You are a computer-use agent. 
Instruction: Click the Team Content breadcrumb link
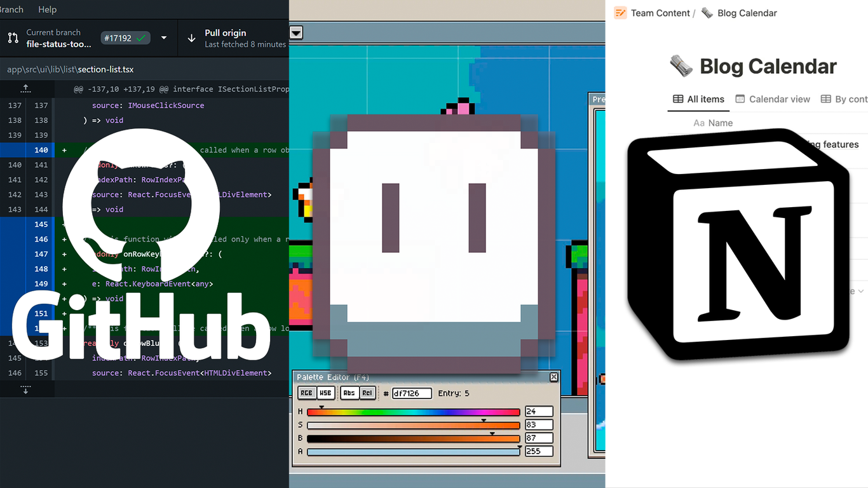pyautogui.click(x=660, y=13)
